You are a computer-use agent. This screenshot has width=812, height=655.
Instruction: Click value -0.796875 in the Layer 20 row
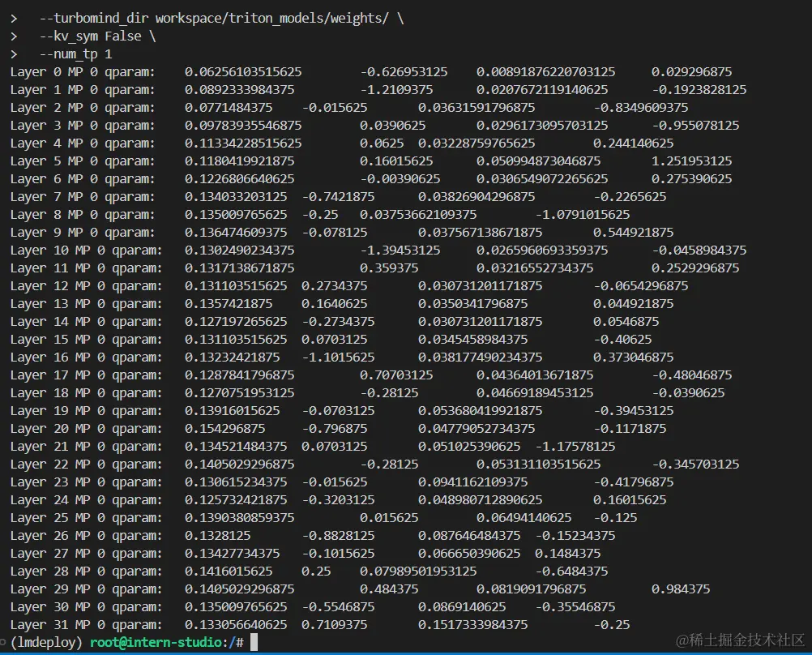pos(335,429)
